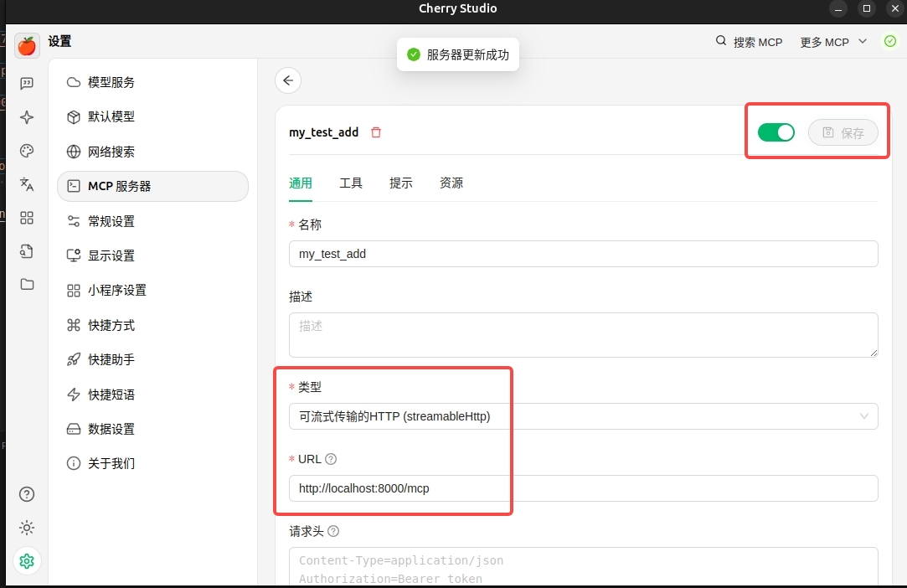Open the paintings palette sidebar icon
Screen dimensions: 907x588
tap(27, 151)
